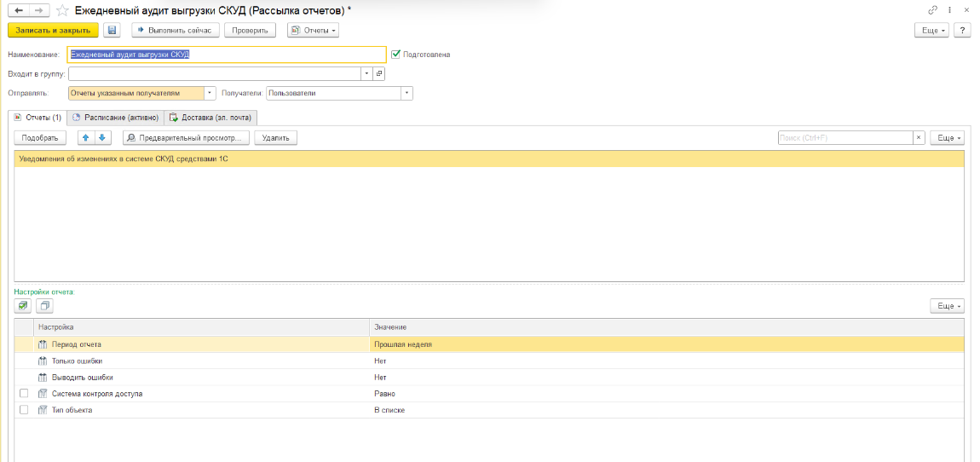Open the Получатели dropdown list

(406, 94)
